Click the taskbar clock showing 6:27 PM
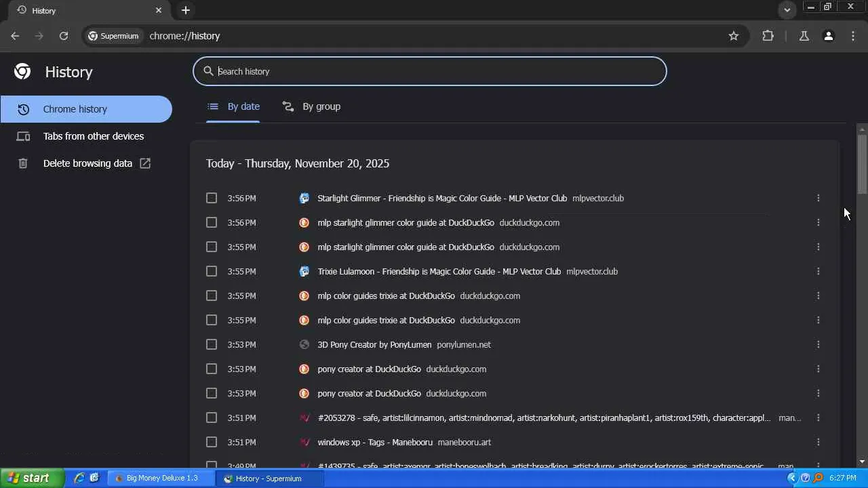 [843, 479]
